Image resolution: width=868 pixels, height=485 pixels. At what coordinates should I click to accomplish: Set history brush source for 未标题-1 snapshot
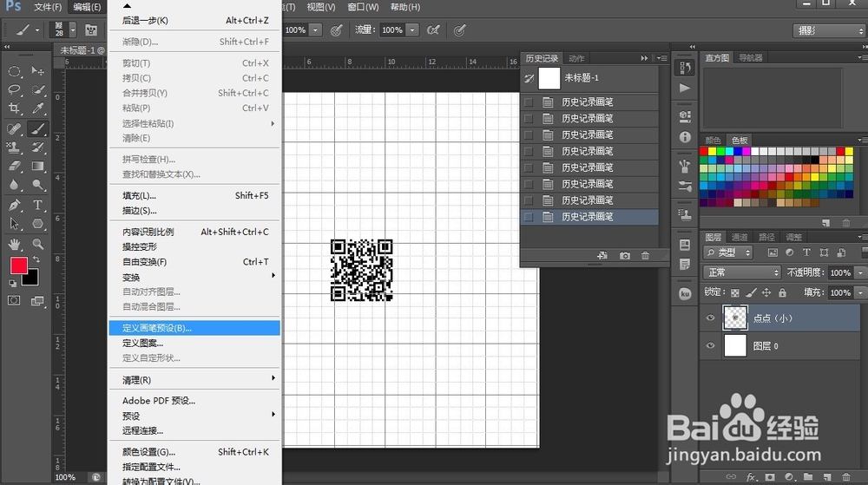529,79
